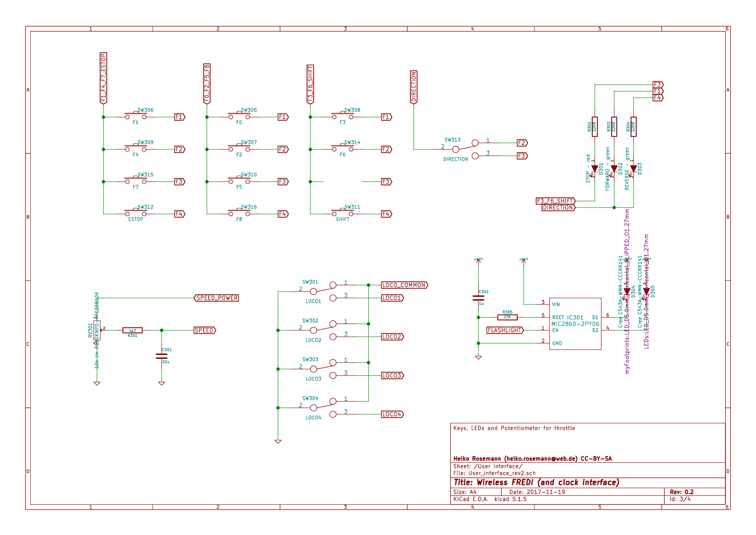Click the ground symbol below capacitor C301
Image resolution: width=756 pixels, height=535 pixels.
pos(162,383)
